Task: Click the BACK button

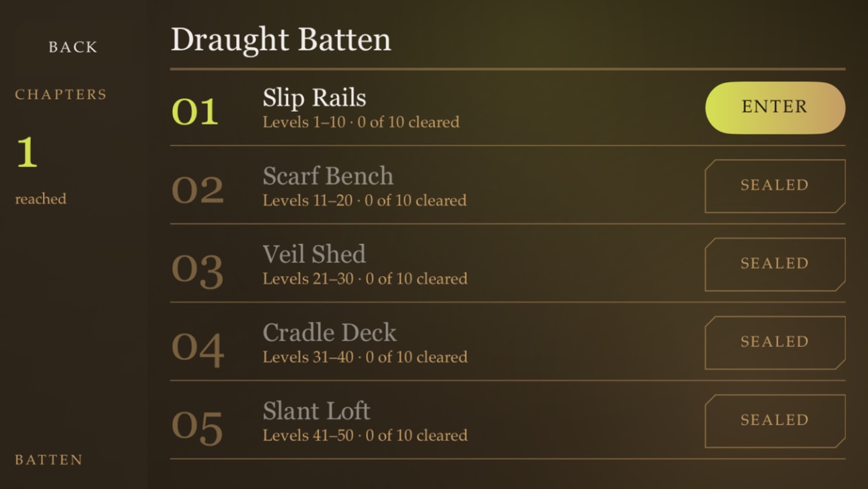Action: click(x=73, y=47)
